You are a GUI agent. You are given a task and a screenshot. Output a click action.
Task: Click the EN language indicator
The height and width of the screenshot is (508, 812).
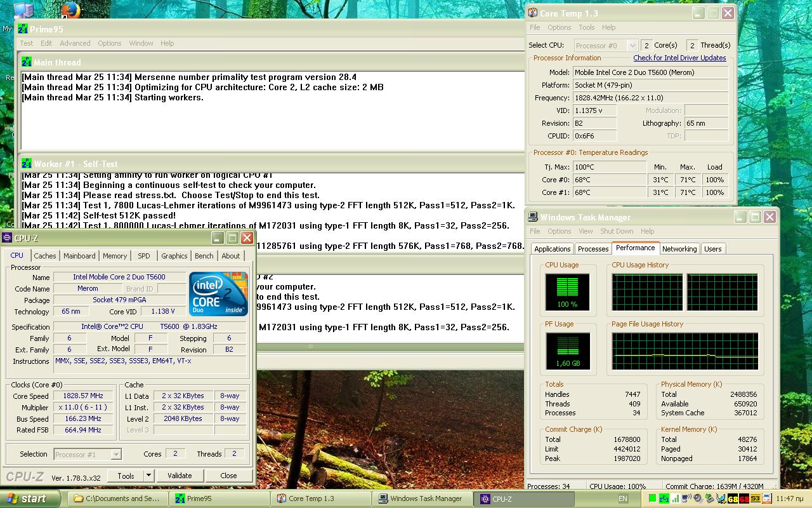click(623, 498)
